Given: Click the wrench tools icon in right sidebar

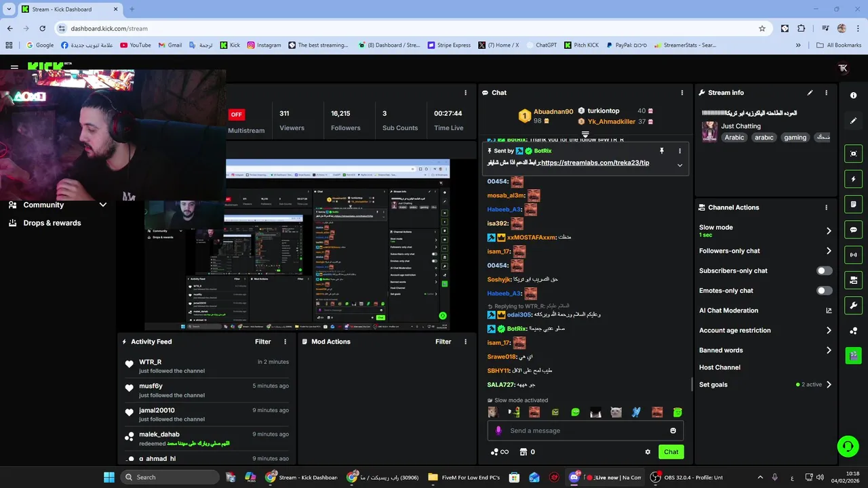Looking at the screenshot, I should pos(853,305).
